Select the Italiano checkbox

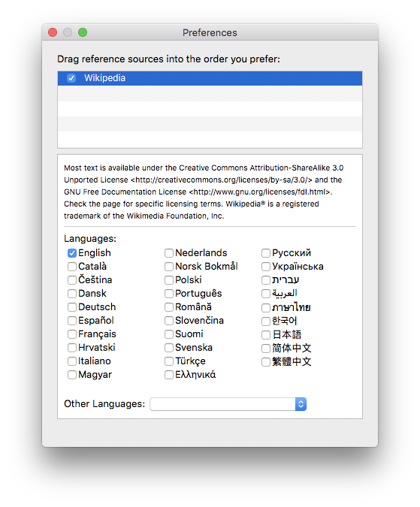(72, 361)
